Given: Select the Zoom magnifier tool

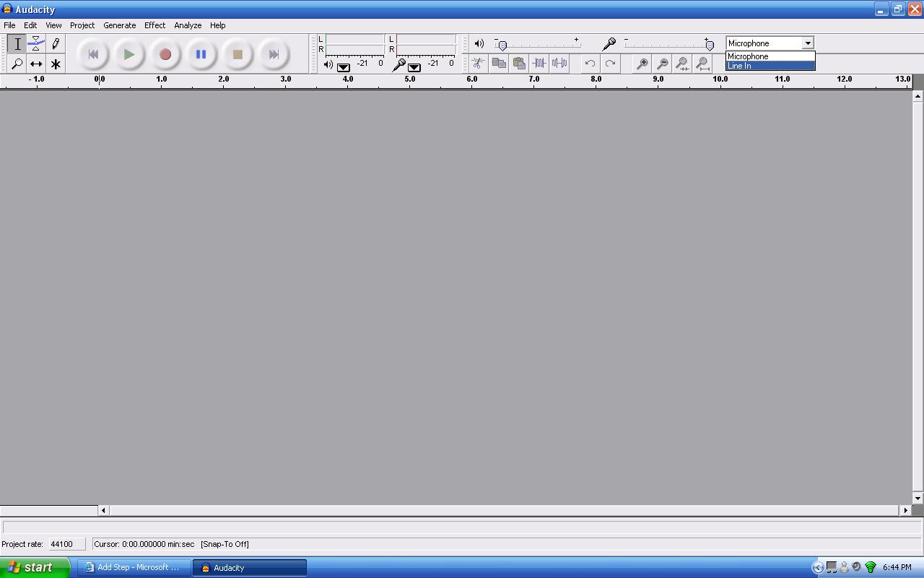Looking at the screenshot, I should click(x=17, y=64).
